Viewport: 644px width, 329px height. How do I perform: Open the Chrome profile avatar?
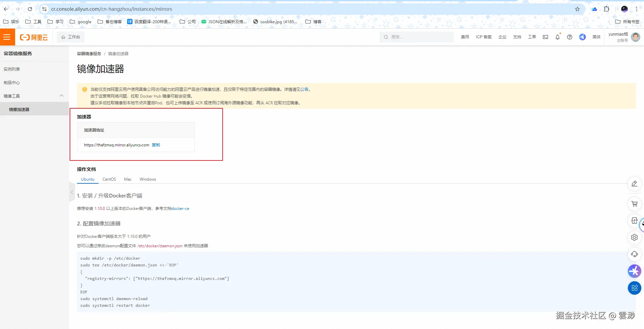pyautogui.click(x=624, y=9)
